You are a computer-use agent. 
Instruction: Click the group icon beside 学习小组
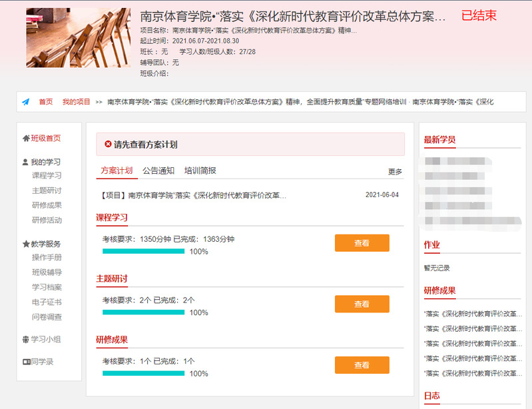(26, 339)
